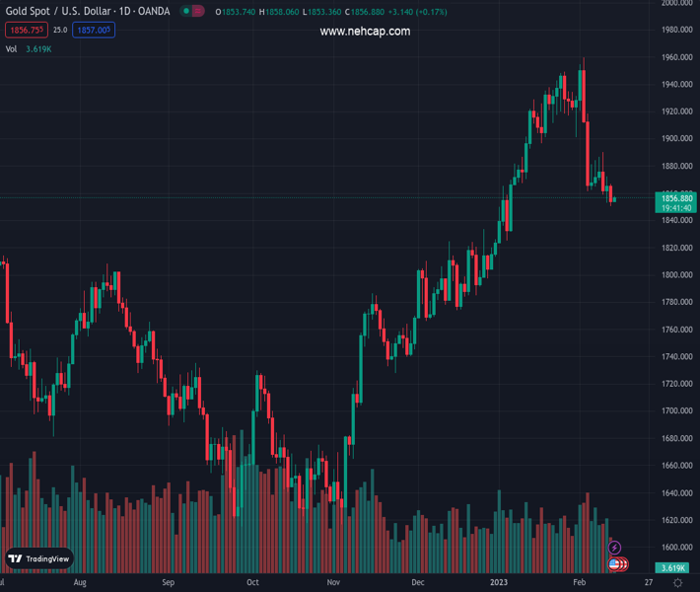The image size is (700, 592).
Task: Open chart settings gear icon
Action: coord(677,583)
